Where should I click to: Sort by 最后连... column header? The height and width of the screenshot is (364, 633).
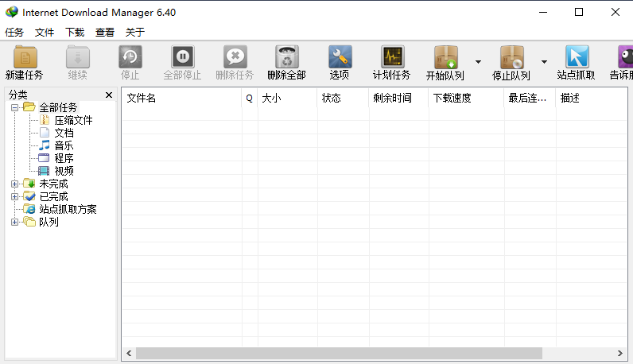click(x=530, y=98)
